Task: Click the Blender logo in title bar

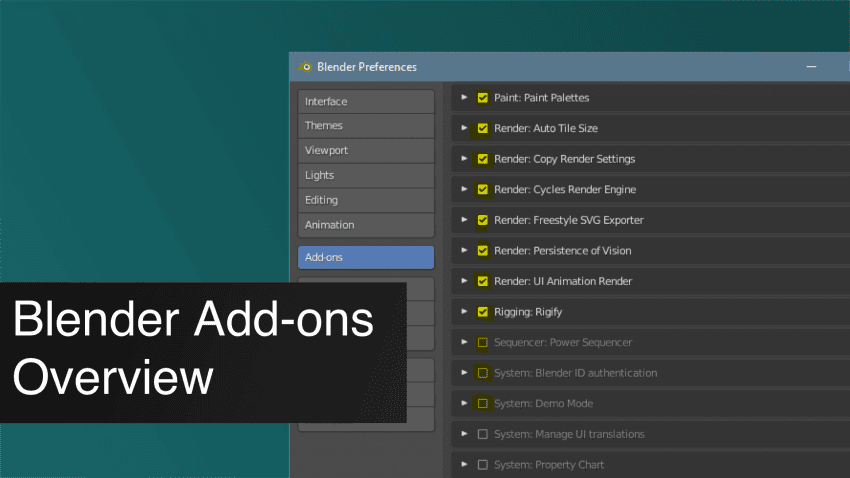Action: 305,67
